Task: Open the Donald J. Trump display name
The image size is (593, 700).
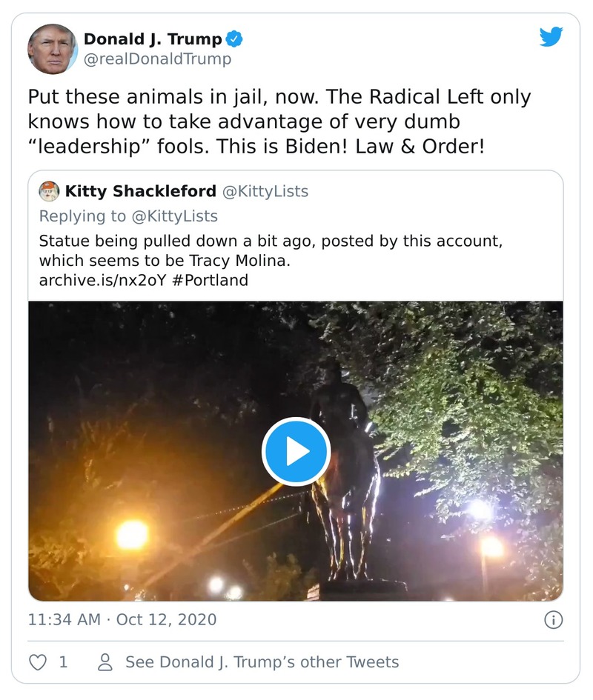Action: [x=152, y=39]
